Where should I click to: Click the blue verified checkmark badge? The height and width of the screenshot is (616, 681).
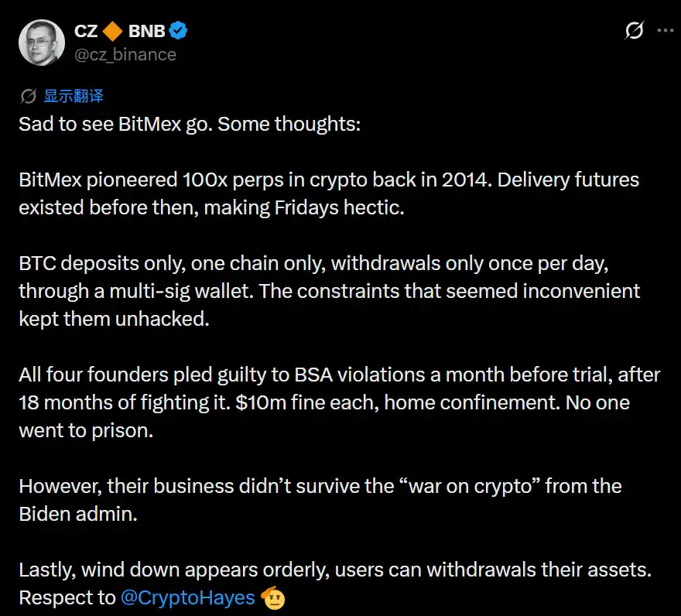[178, 30]
